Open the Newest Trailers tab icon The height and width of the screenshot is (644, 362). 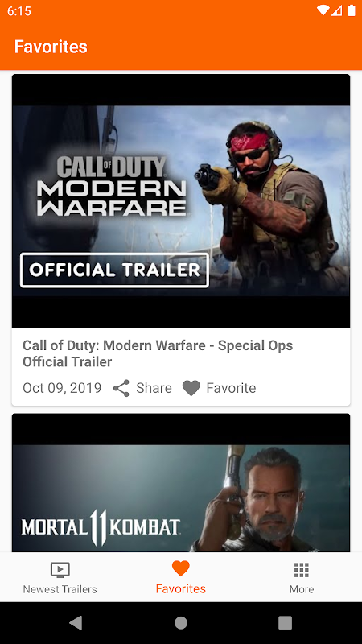pyautogui.click(x=60, y=570)
